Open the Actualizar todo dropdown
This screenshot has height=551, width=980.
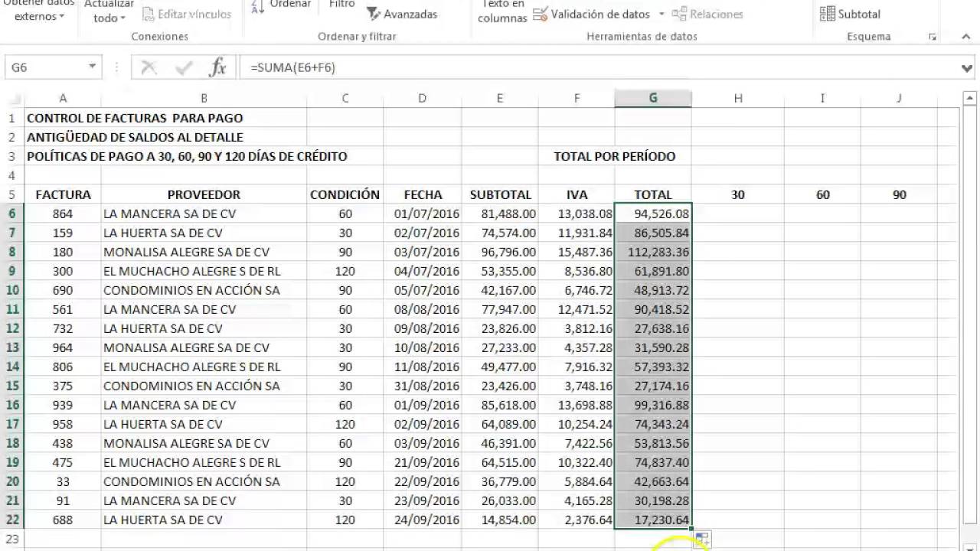(109, 11)
